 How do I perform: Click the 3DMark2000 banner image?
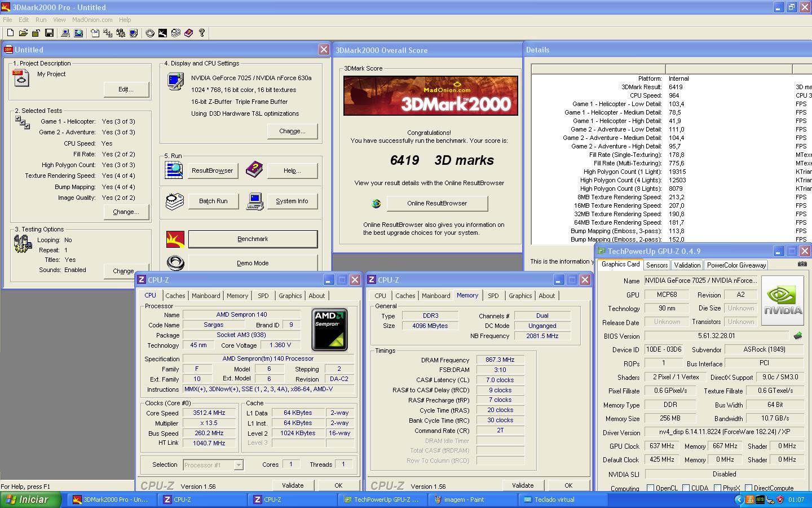431,96
